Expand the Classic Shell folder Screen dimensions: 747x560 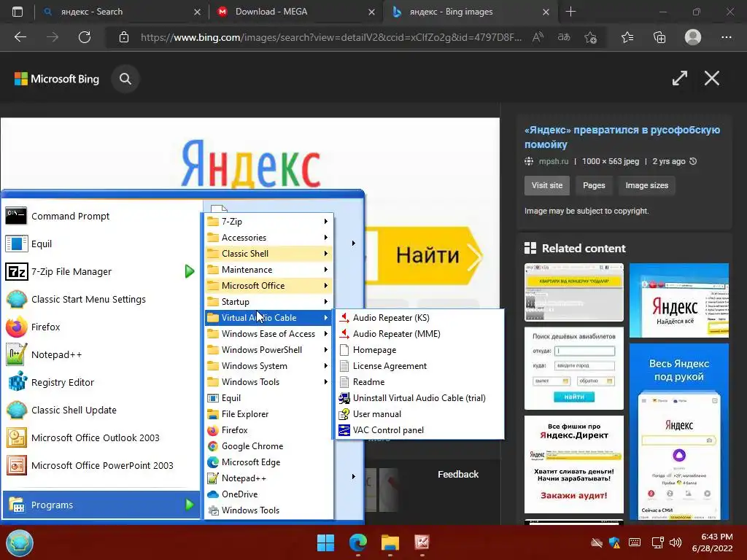268,254
